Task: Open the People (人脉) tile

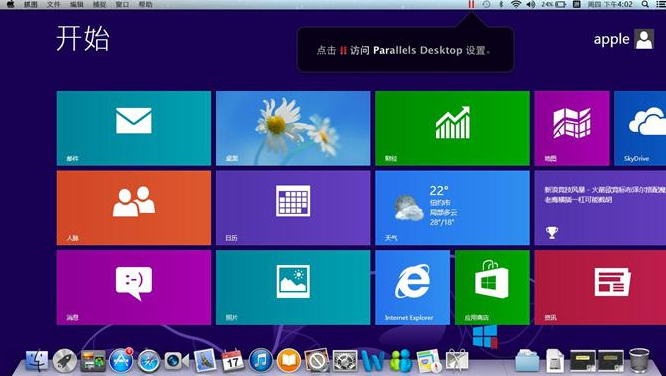Action: click(133, 208)
